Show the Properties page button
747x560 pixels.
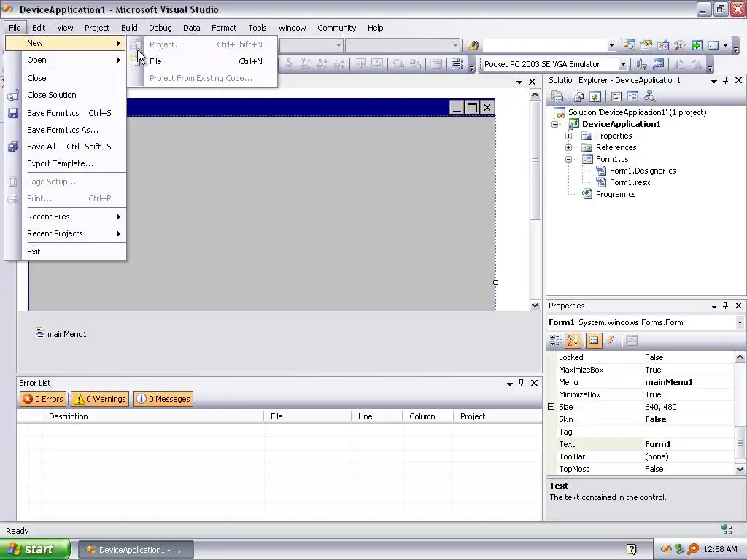click(x=594, y=341)
